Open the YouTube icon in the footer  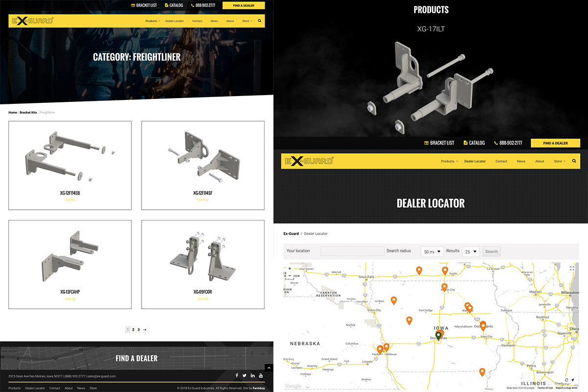(x=261, y=376)
